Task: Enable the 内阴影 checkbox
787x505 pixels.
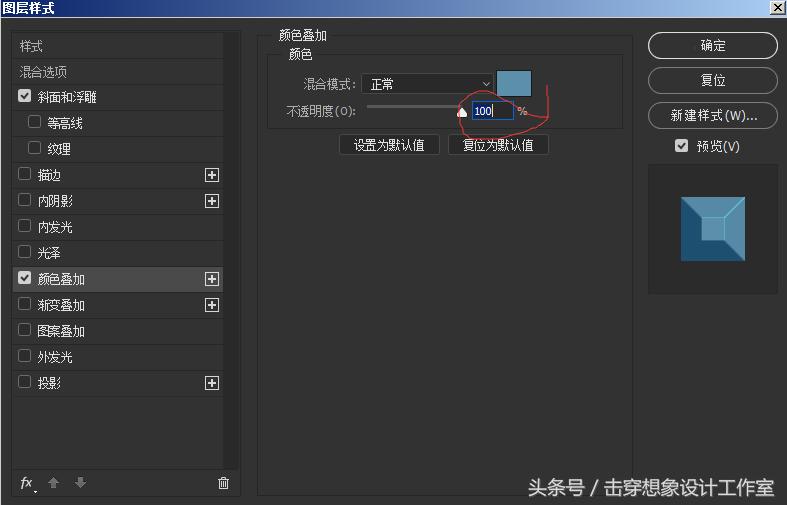Action: click(24, 200)
